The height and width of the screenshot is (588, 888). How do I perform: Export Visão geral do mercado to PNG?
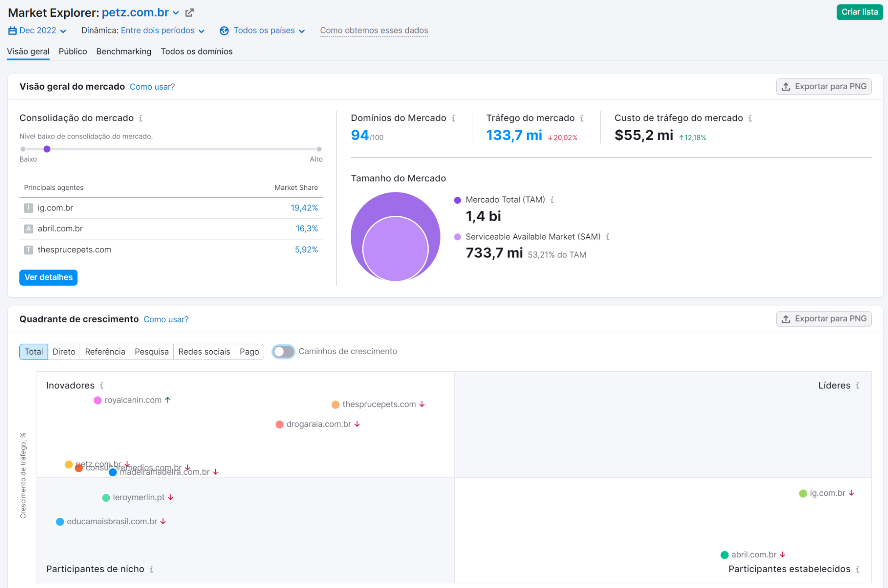pos(824,87)
